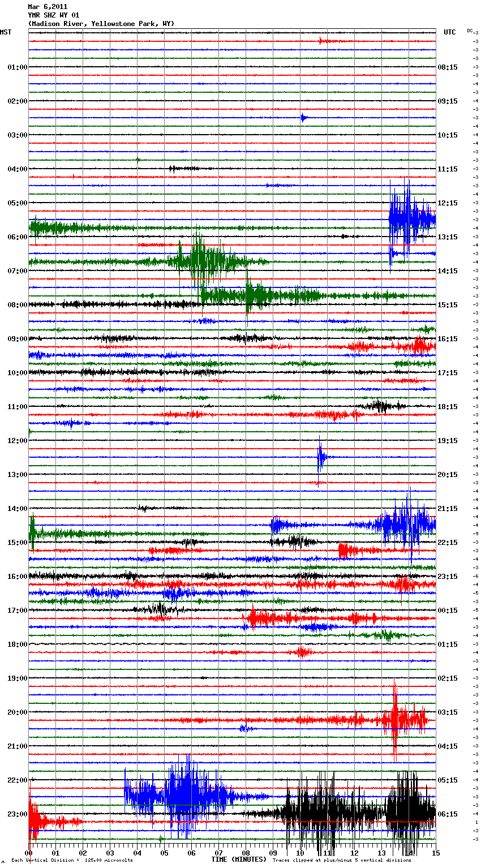The width and height of the screenshot is (481, 868).
Task: Select the station code "YMR SHZ WY 01"
Action: (x=54, y=15)
